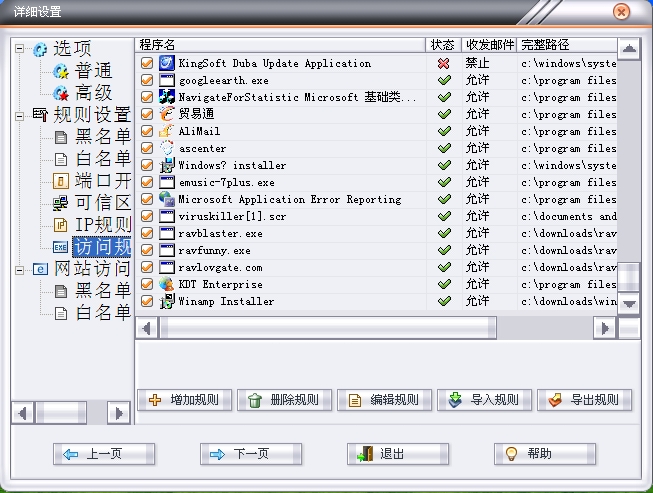Viewport: 653px width, 493px height.
Task: Go to next page with 下一页
Action: click(x=251, y=454)
